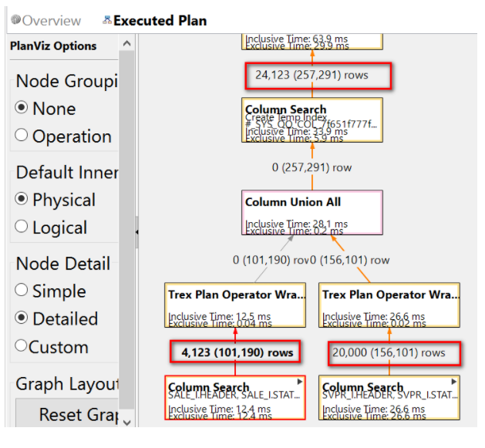Open the Overview tab
This screenshot has height=448, width=485.
tap(46, 21)
